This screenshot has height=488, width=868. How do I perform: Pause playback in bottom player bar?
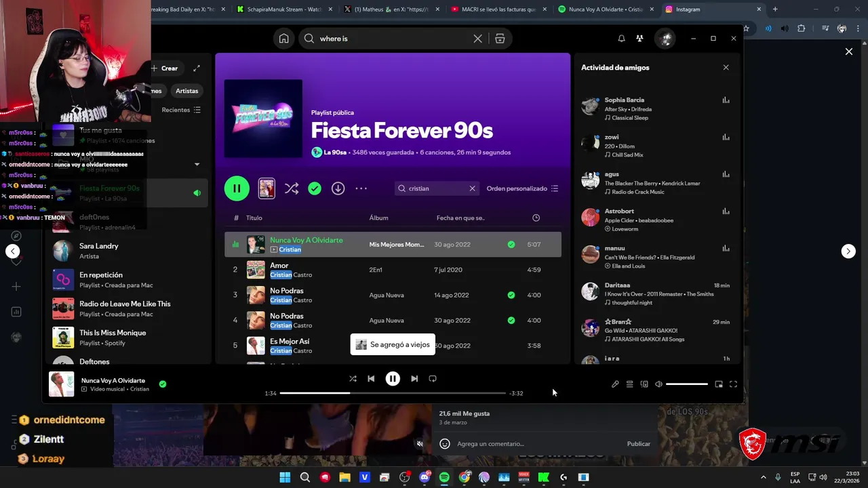pos(393,379)
